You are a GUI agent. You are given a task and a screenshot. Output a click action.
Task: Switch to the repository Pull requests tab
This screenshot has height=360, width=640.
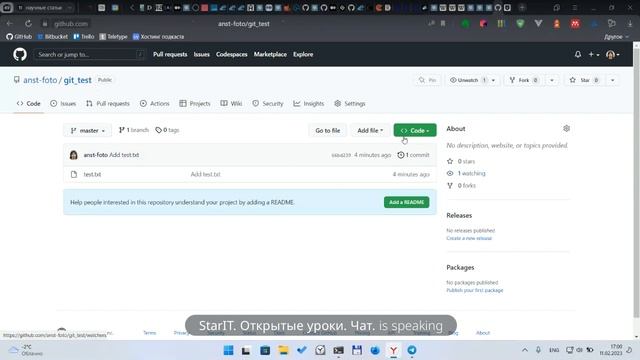tap(108, 104)
